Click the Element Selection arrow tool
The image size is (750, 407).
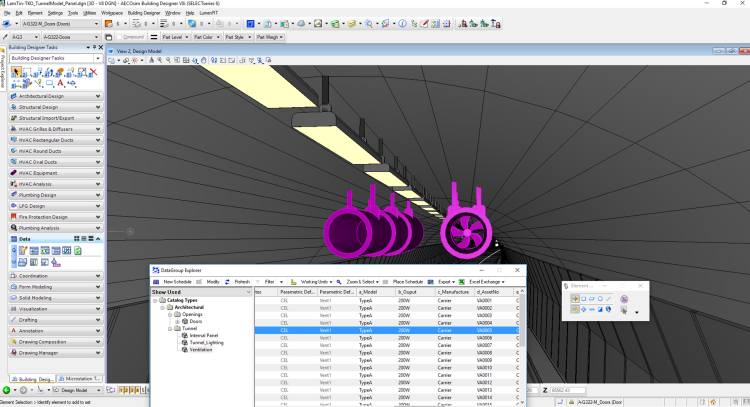click(x=18, y=72)
